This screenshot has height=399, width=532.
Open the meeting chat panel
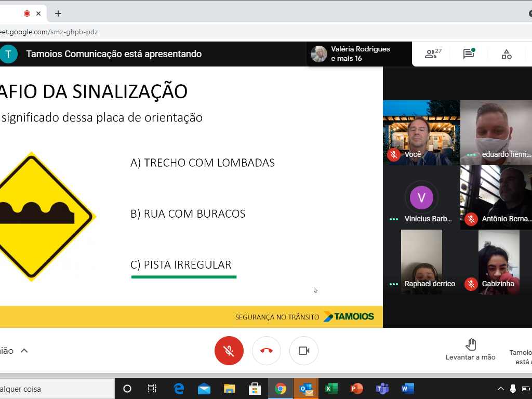(x=469, y=54)
